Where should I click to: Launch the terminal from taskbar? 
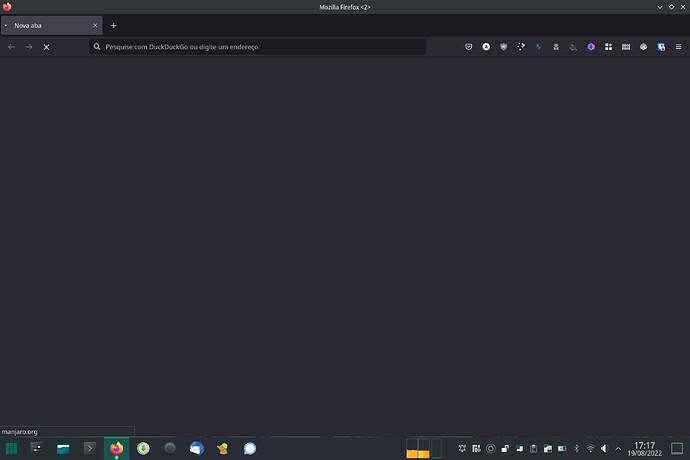pos(90,449)
